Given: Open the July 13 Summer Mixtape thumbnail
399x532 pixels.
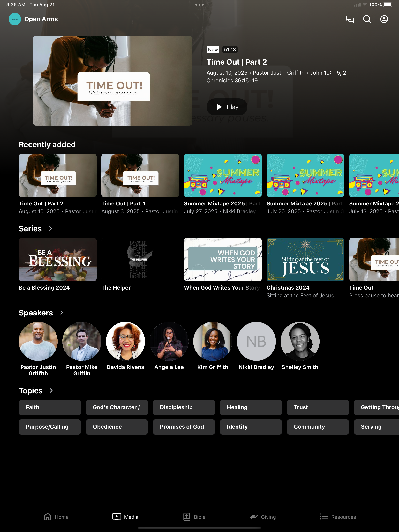Looking at the screenshot, I should (x=374, y=175).
